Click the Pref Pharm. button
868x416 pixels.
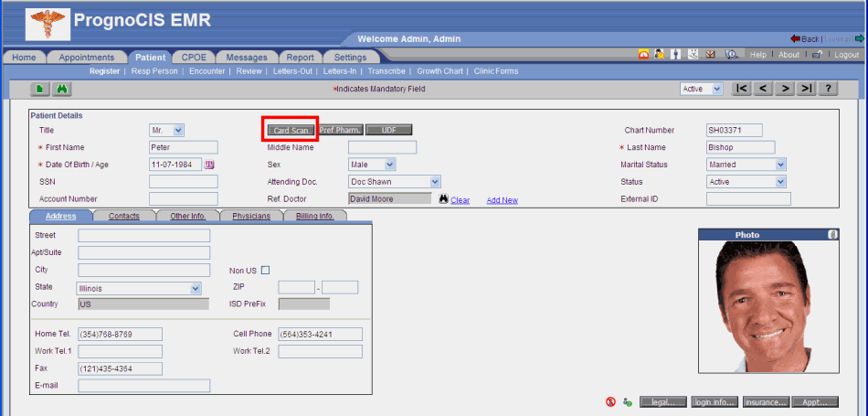coord(341,130)
